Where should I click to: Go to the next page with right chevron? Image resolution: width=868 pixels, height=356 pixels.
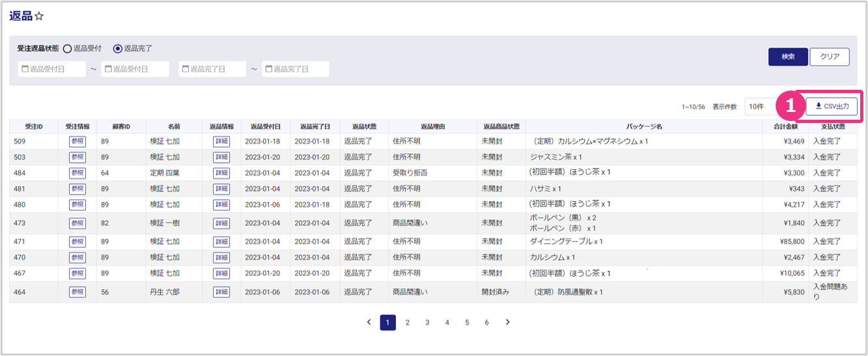(508, 322)
